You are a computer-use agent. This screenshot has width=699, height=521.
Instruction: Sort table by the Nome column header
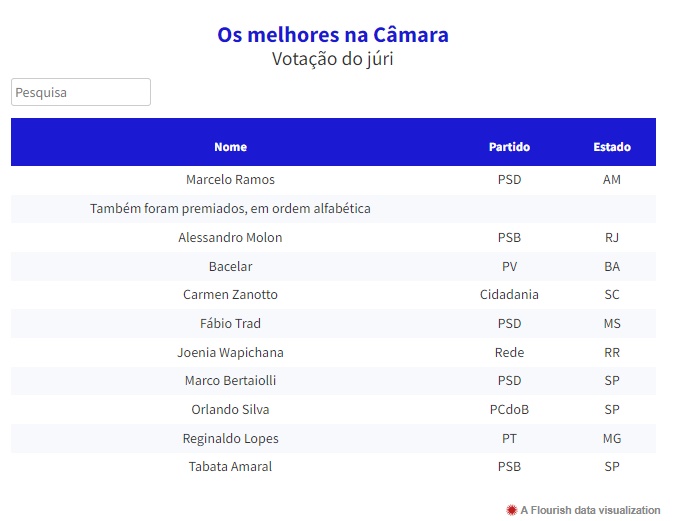(x=230, y=147)
